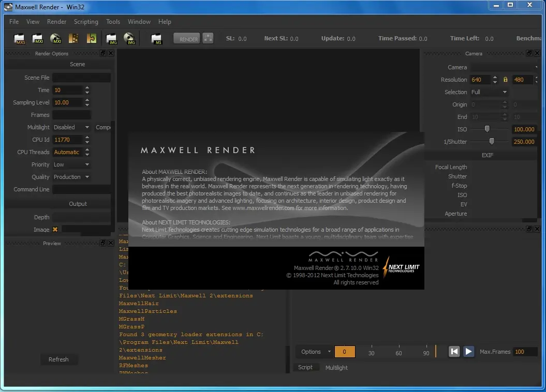Adjust the CPU Id stepper arrows
This screenshot has height=392, width=546.
tap(87, 140)
